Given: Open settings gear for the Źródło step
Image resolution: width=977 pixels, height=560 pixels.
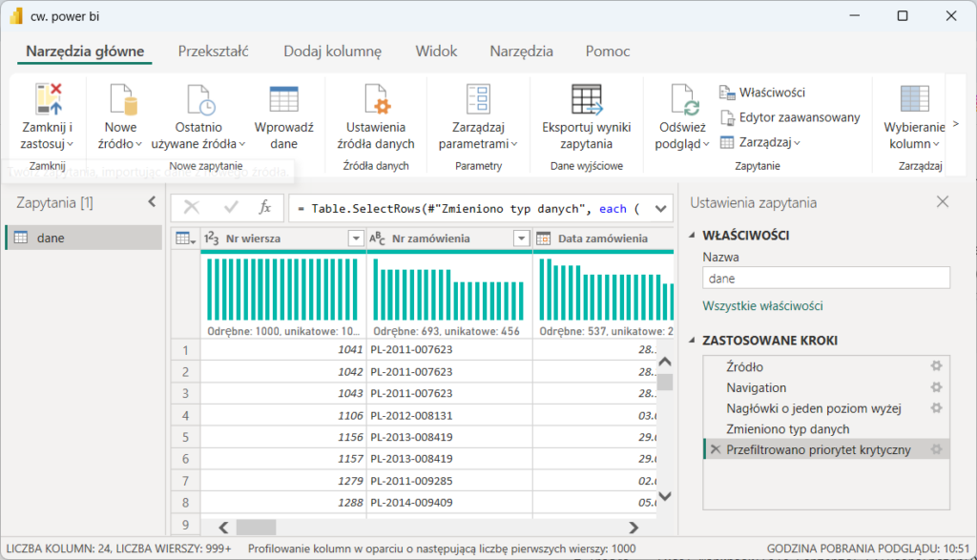Looking at the screenshot, I should [x=936, y=366].
